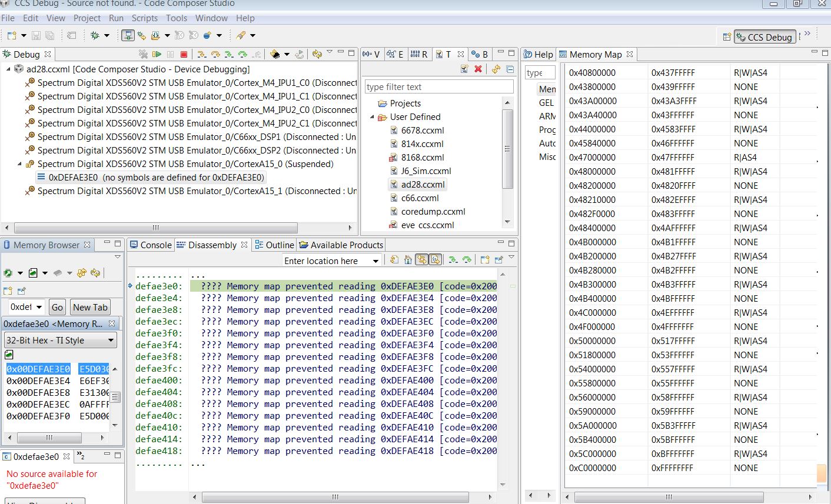Click the New Tab button in Memory Browser

click(90, 307)
